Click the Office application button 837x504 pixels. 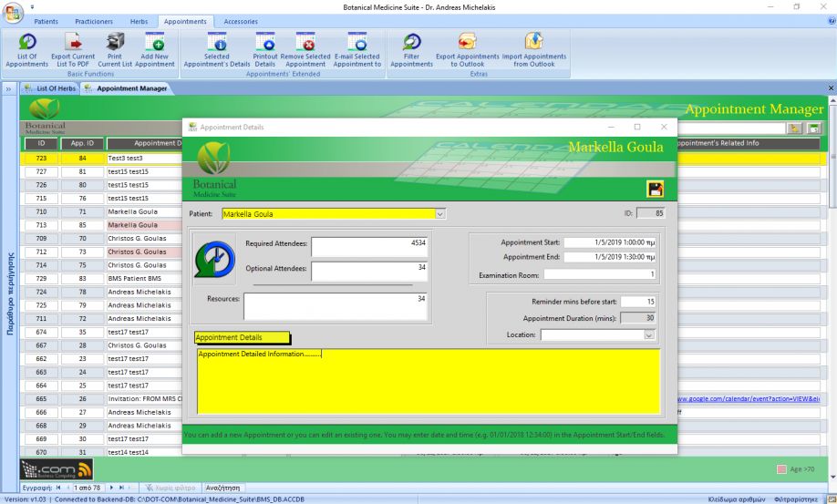[13, 13]
